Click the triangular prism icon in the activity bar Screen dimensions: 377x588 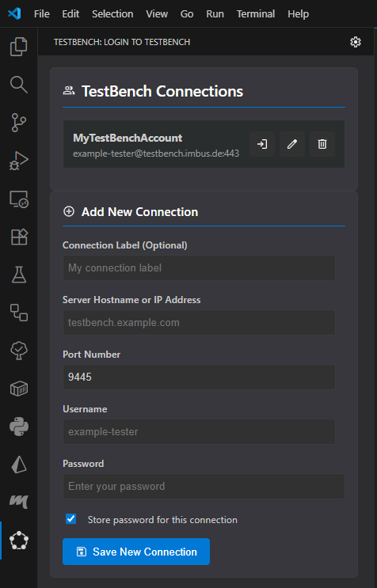pyautogui.click(x=19, y=465)
